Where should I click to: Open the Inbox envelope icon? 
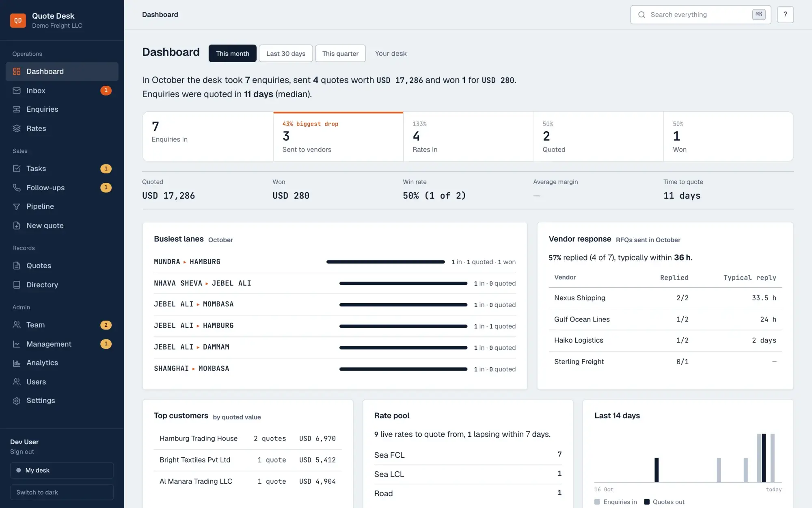click(x=17, y=91)
